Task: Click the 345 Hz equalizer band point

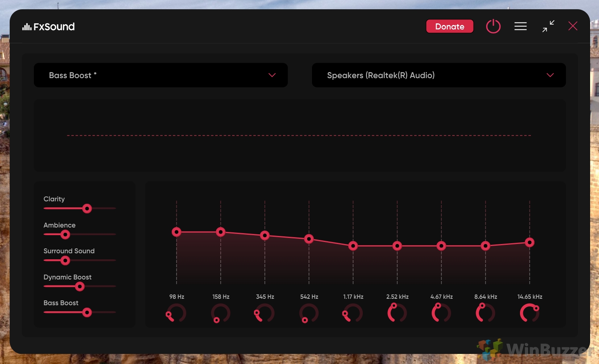Action: point(265,235)
